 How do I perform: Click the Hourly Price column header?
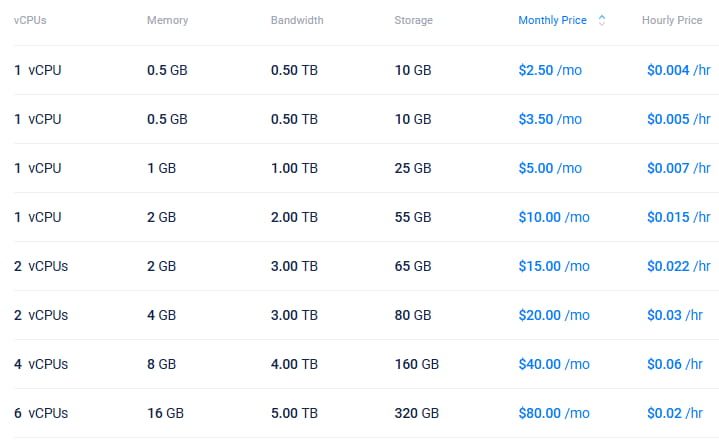672,20
